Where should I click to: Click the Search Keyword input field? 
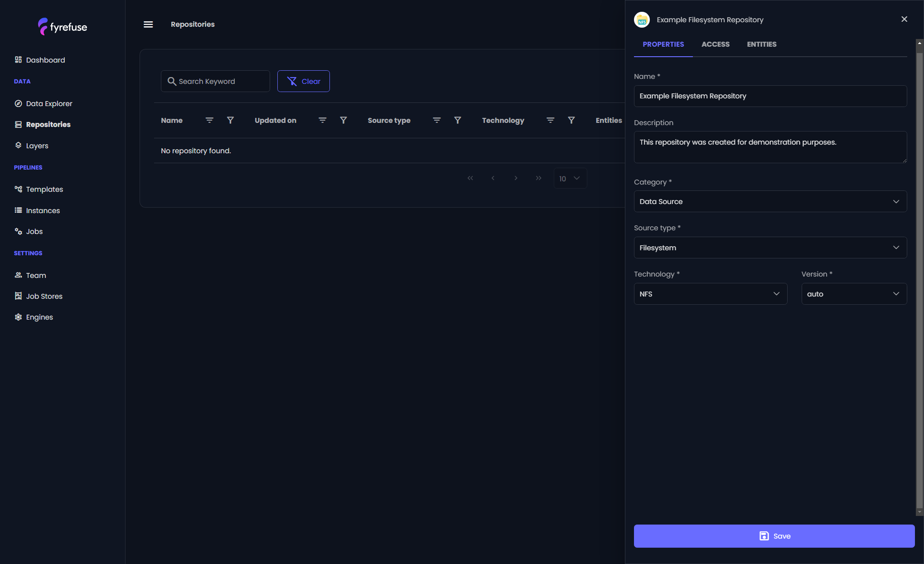click(215, 81)
